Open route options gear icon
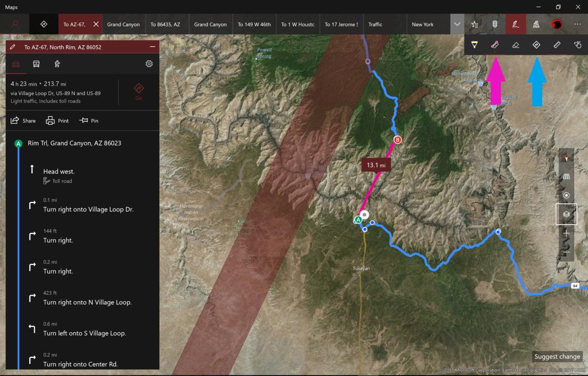The image size is (588, 376). click(149, 64)
